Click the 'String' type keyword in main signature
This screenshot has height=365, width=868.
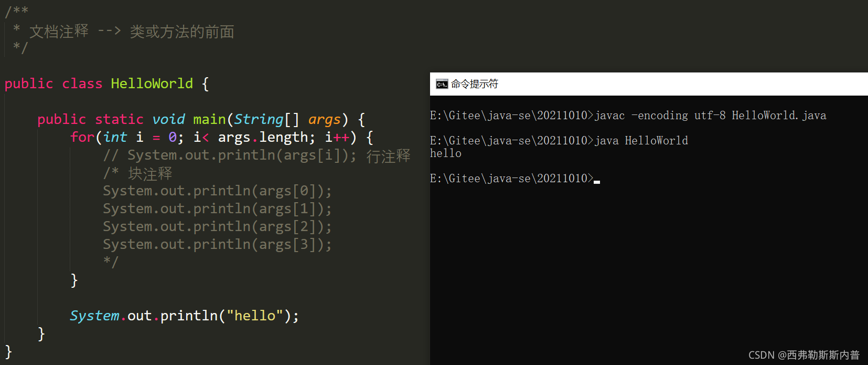pyautogui.click(x=259, y=119)
